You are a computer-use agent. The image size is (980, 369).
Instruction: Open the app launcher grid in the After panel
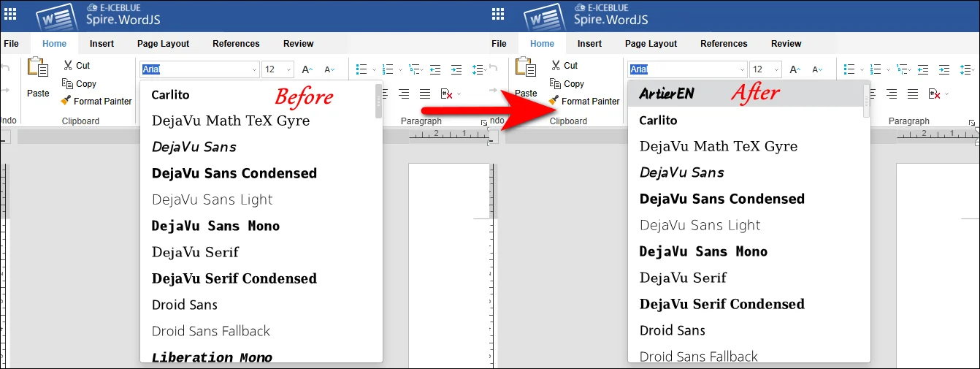[499, 15]
